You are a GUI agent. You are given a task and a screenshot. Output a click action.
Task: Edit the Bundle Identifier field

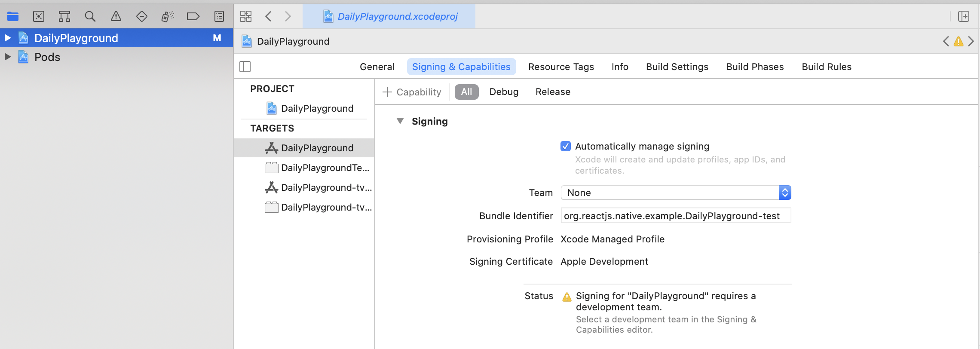pyautogui.click(x=676, y=216)
